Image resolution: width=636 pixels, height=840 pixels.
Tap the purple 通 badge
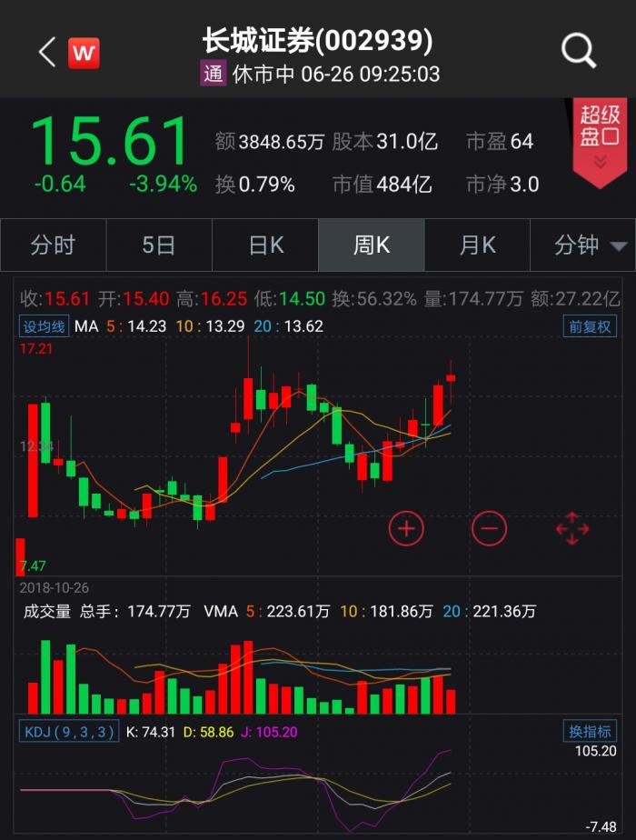[214, 74]
